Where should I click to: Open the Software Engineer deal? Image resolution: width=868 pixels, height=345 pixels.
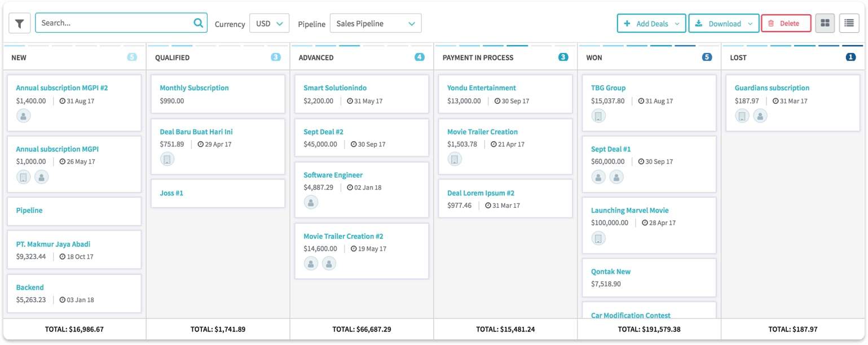click(333, 175)
